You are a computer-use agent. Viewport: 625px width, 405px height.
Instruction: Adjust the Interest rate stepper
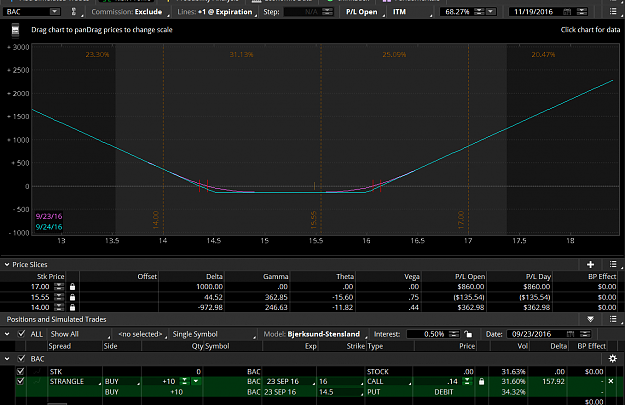click(454, 334)
